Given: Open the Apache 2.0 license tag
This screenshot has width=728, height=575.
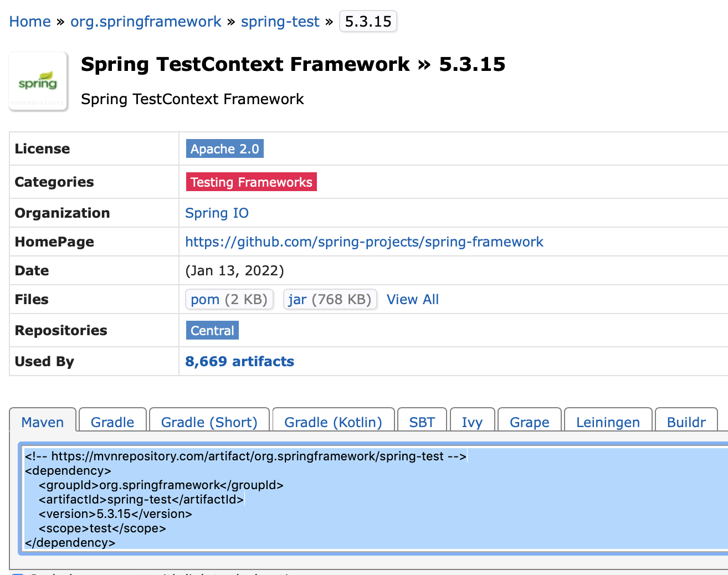Looking at the screenshot, I should click(x=225, y=148).
